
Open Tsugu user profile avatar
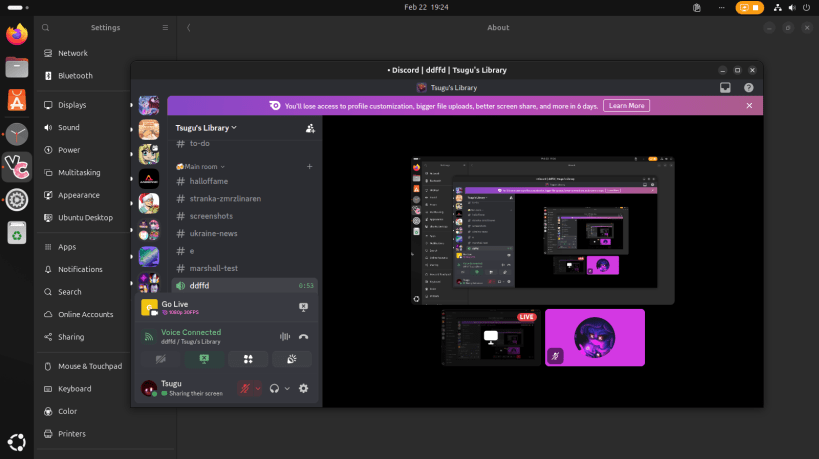149,389
